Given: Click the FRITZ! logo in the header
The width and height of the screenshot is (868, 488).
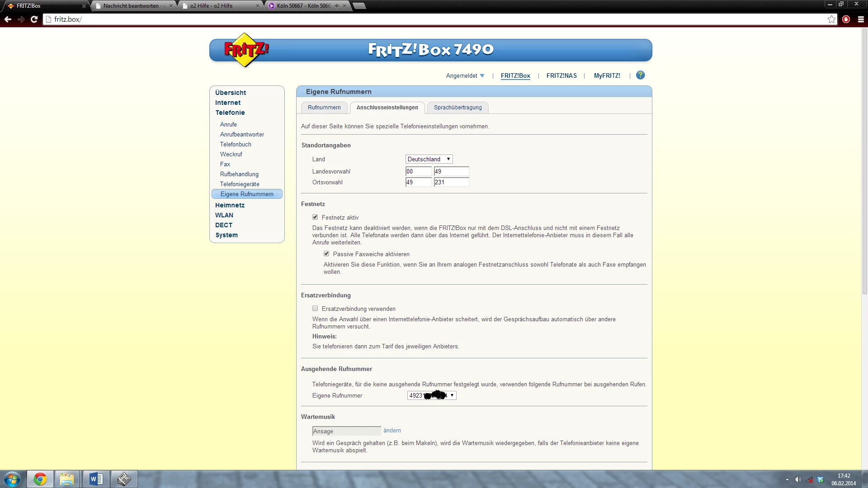Looking at the screenshot, I should [x=246, y=50].
